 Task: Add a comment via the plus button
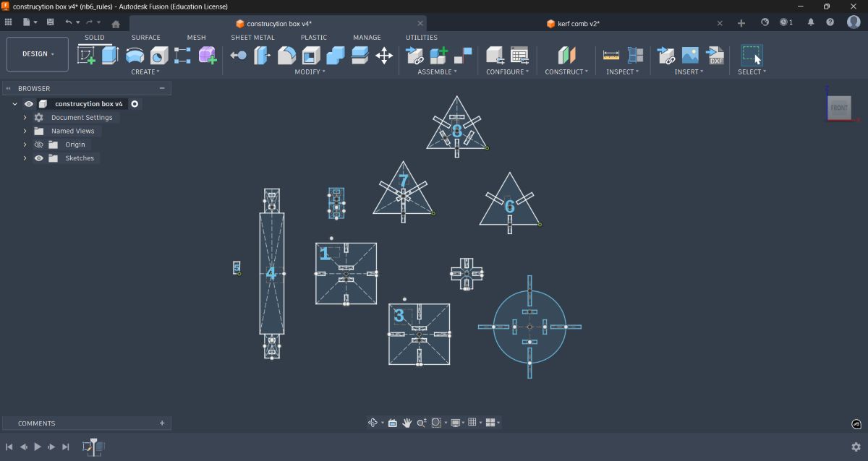tap(162, 423)
